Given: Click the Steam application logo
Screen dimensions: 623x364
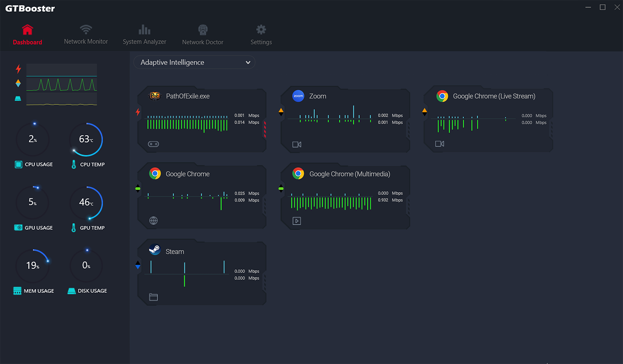Looking at the screenshot, I should click(x=155, y=249).
